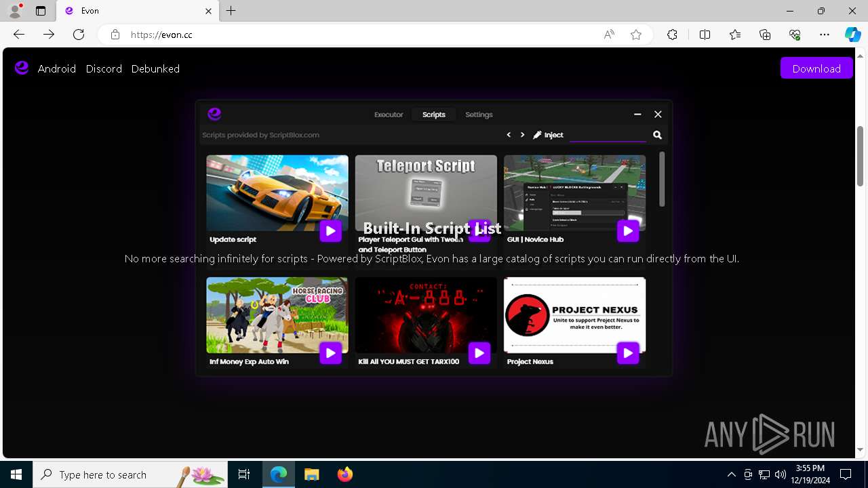Click the Evon logo in site header
Image resolution: width=868 pixels, height=488 pixels.
coord(22,68)
